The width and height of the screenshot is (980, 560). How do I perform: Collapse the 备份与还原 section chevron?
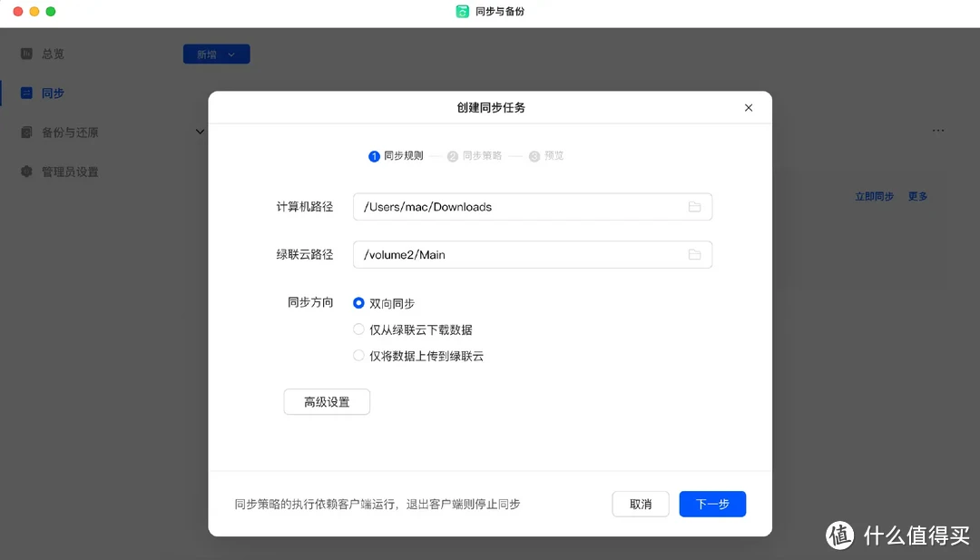point(200,131)
